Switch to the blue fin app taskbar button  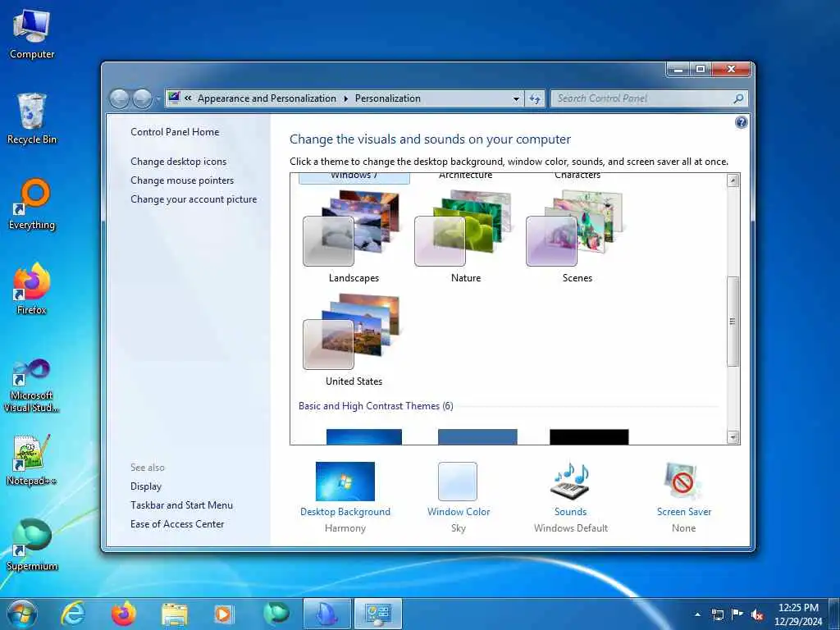point(326,614)
